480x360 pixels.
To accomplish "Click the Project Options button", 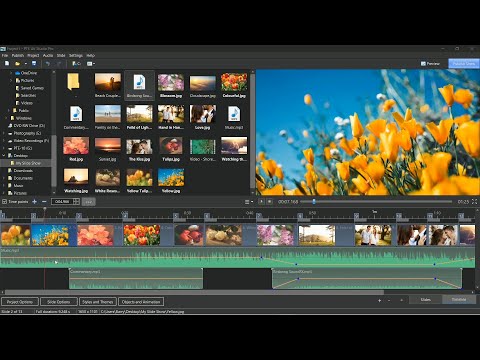I will [x=20, y=302].
